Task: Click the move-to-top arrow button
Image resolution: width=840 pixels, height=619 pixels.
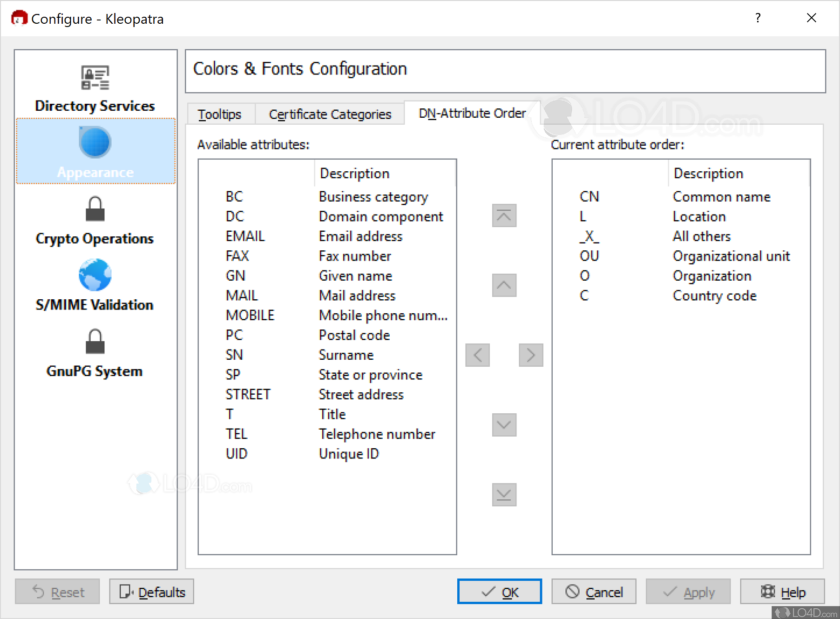Action: click(504, 215)
